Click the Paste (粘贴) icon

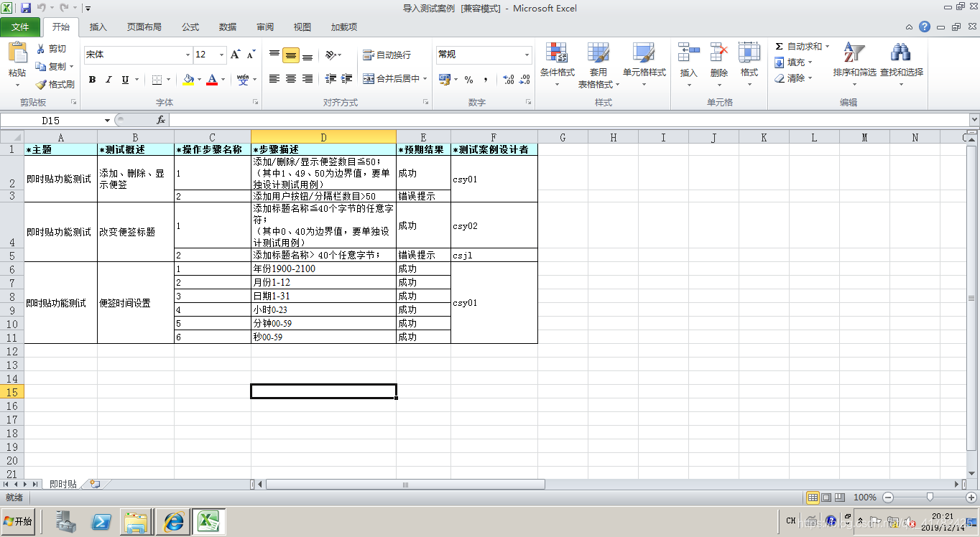(x=17, y=54)
